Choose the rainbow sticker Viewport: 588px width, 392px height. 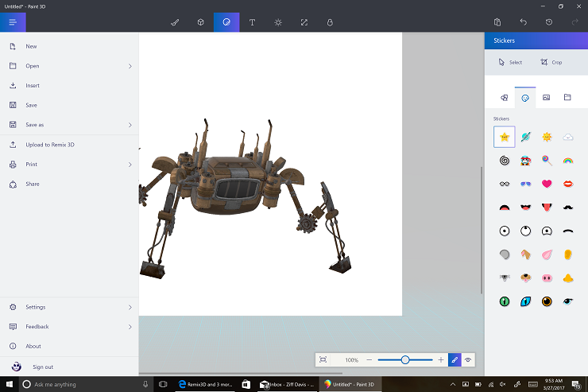pos(568,161)
